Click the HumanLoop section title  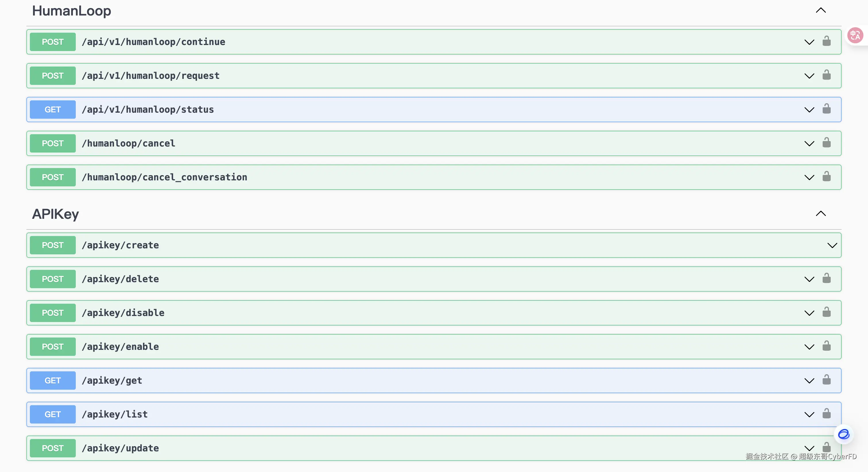pyautogui.click(x=71, y=11)
